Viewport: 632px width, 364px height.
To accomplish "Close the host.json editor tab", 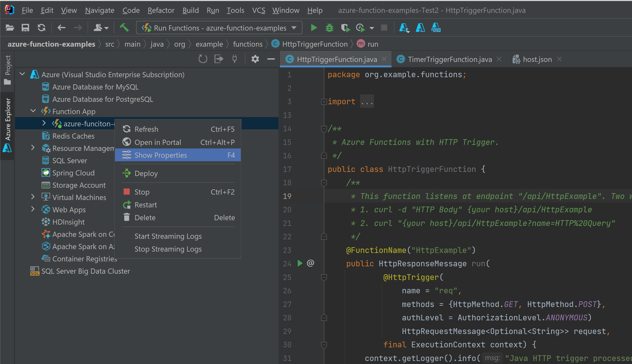I will (559, 59).
